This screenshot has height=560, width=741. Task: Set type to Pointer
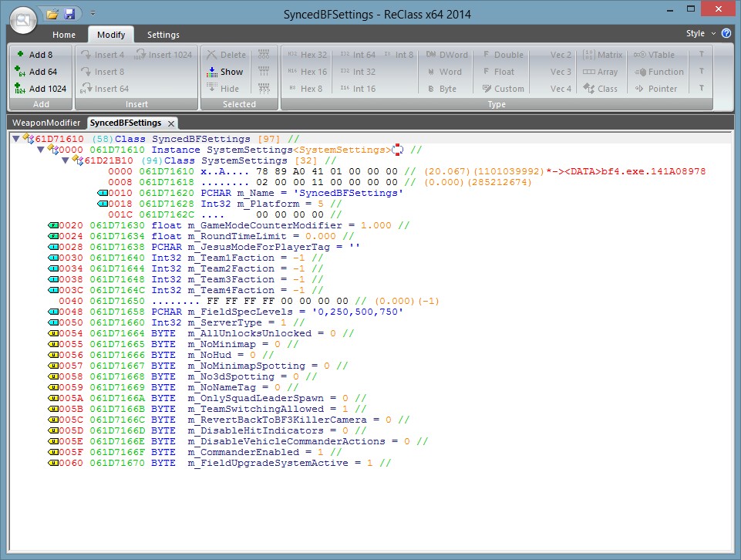pyautogui.click(x=655, y=89)
